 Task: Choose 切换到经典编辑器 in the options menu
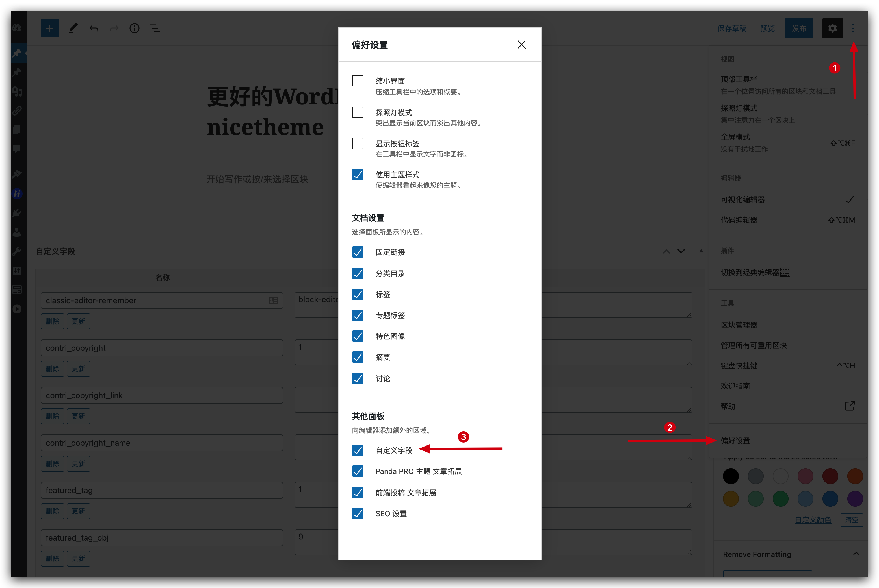[x=788, y=272]
